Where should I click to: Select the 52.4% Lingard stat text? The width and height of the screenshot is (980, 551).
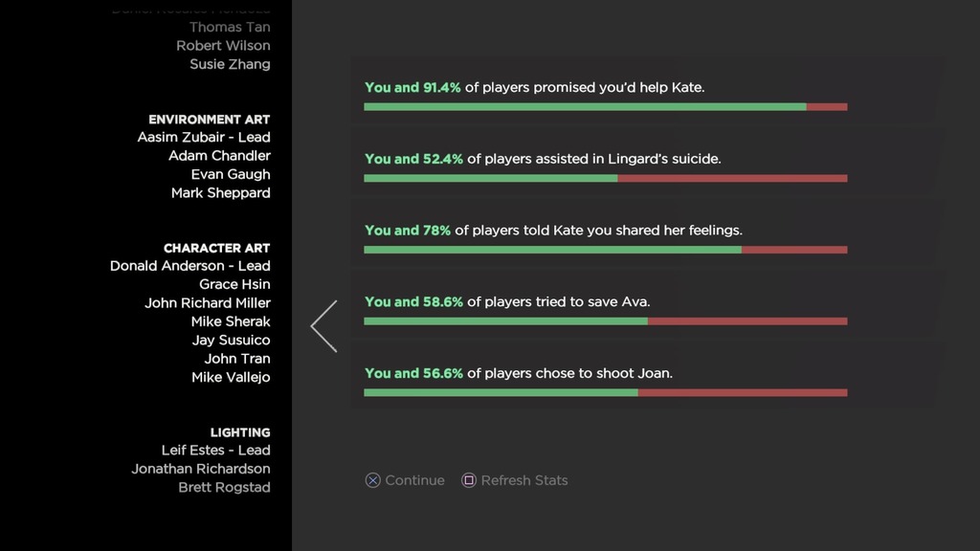[543, 159]
